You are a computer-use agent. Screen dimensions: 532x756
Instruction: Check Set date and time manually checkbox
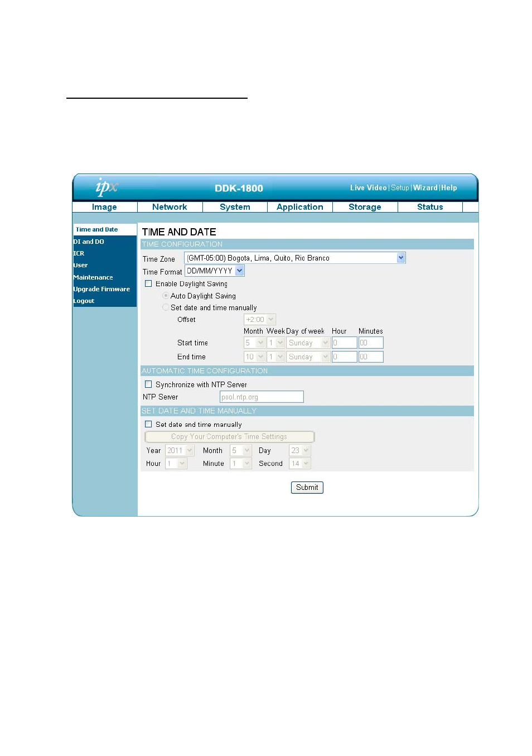coord(148,424)
